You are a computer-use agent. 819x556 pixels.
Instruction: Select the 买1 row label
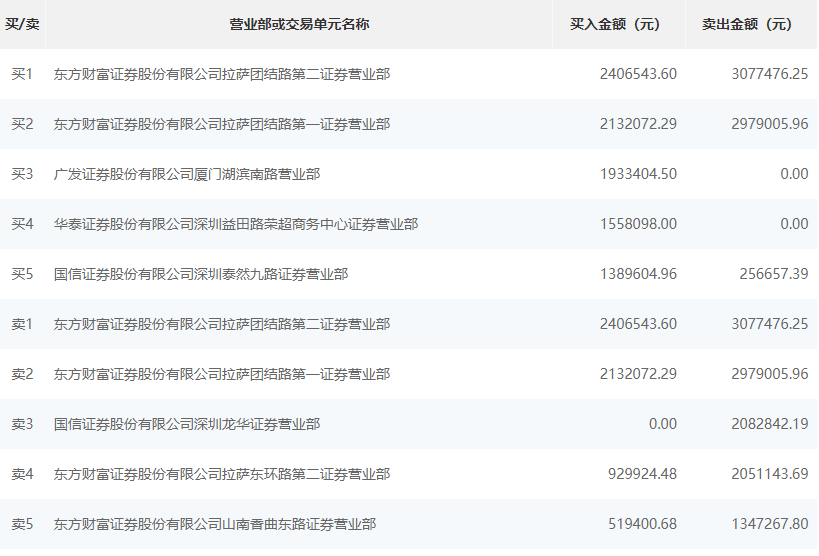(x=22, y=74)
